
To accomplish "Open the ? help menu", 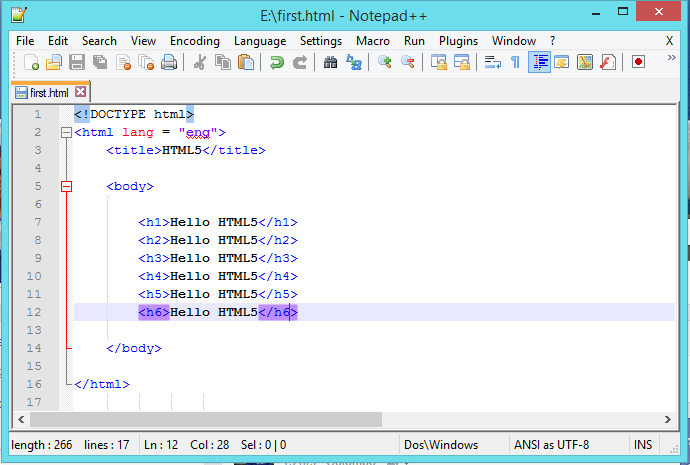I will coord(553,41).
